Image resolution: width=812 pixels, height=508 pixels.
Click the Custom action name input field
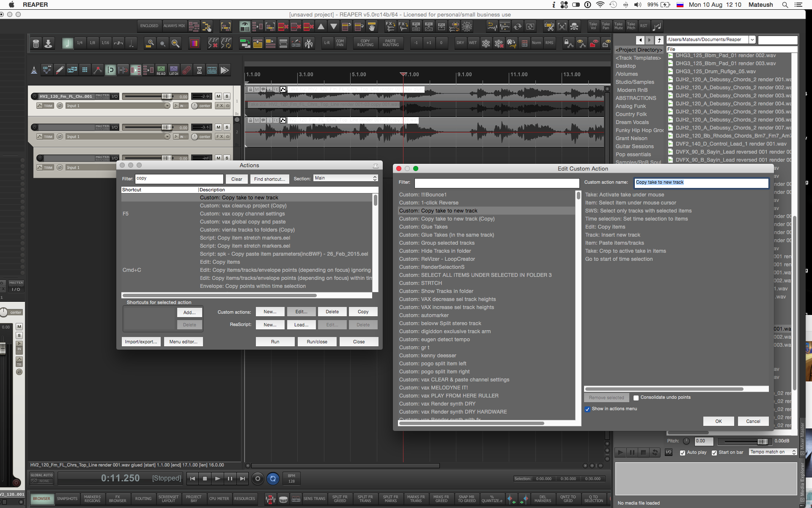pos(701,182)
